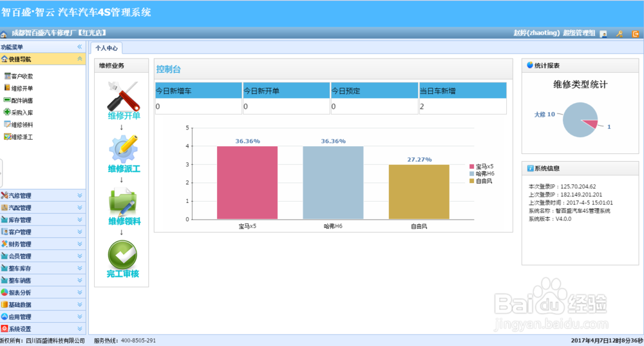This screenshot has height=346, width=644.
Task: Click the orange logout icon
Action: point(636,34)
